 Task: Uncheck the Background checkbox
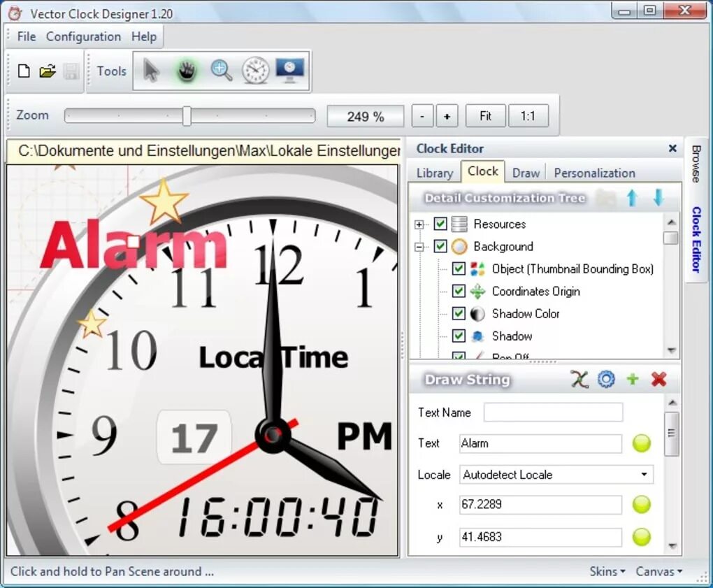440,247
